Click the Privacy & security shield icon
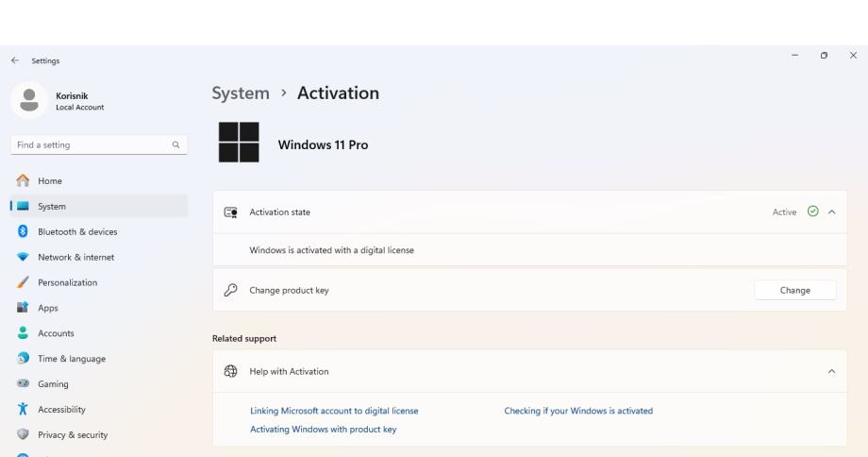 [22, 435]
